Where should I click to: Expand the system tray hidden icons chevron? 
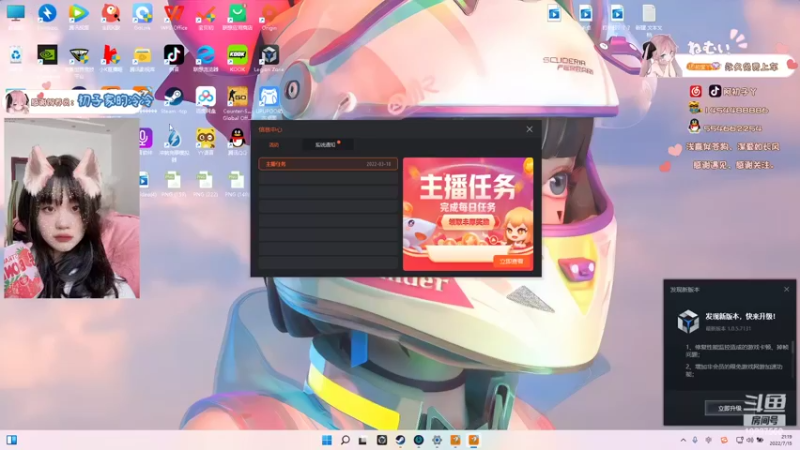tap(683, 440)
